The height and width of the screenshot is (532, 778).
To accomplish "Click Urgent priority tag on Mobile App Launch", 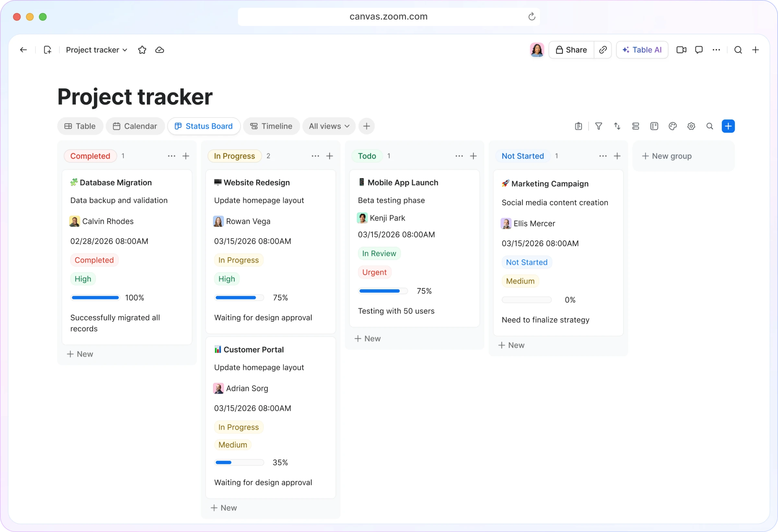I will tap(374, 272).
